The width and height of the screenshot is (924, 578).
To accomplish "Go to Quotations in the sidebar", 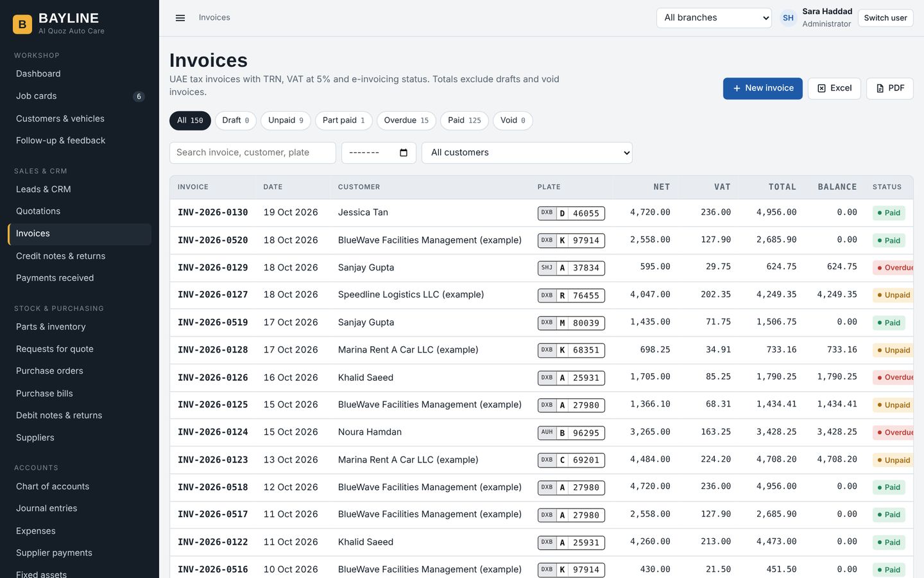I will pos(80,211).
